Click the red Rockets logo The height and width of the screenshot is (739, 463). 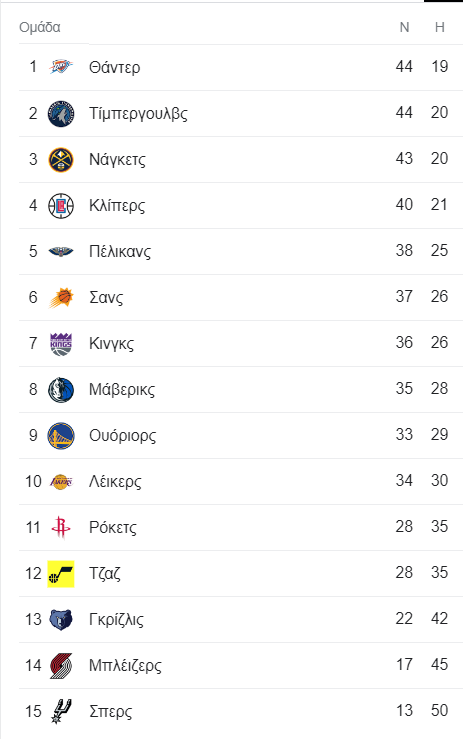pos(61,527)
